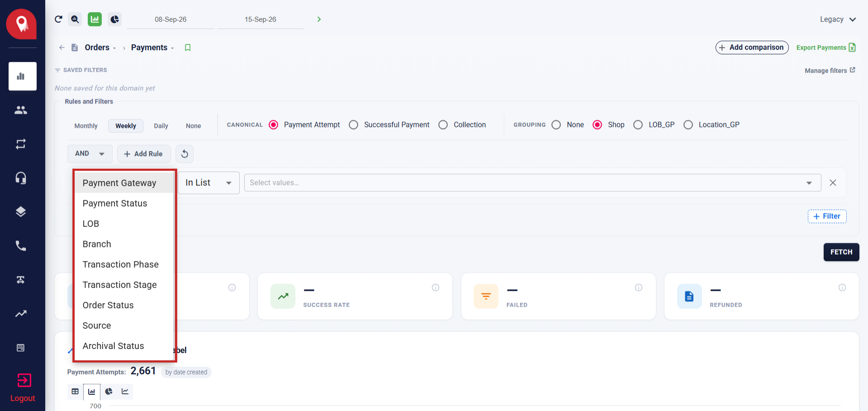
Task: Click the FETCH button
Action: tap(841, 252)
